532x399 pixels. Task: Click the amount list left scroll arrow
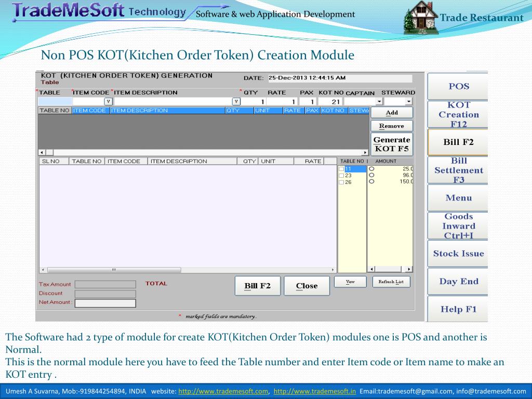371,269
